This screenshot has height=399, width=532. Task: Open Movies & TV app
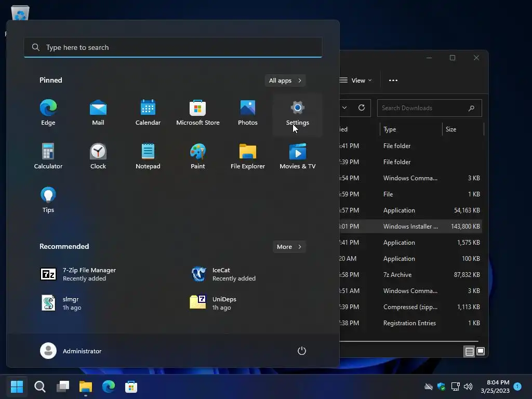click(x=298, y=156)
